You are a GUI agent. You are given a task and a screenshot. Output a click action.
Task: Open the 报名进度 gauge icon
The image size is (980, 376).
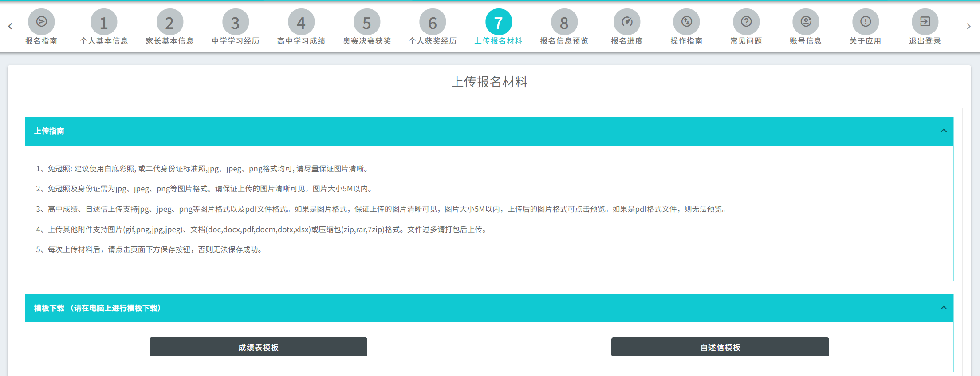point(626,22)
